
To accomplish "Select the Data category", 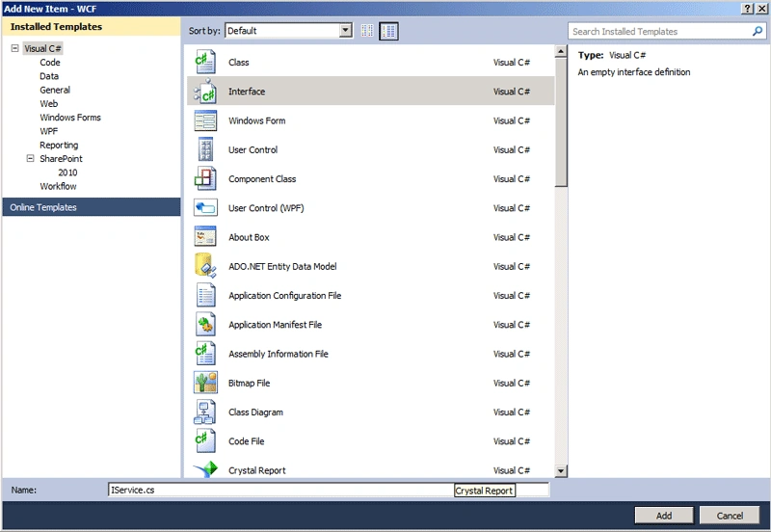I will click(49, 76).
